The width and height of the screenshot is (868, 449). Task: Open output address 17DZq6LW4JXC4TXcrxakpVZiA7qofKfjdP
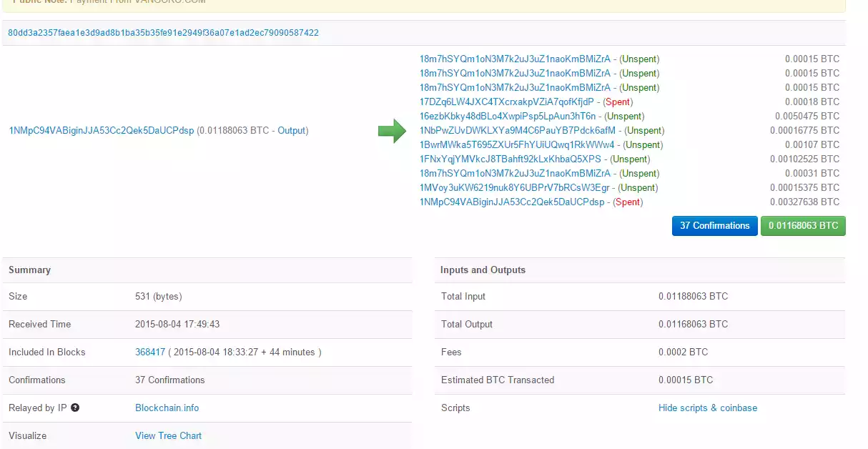(x=506, y=102)
